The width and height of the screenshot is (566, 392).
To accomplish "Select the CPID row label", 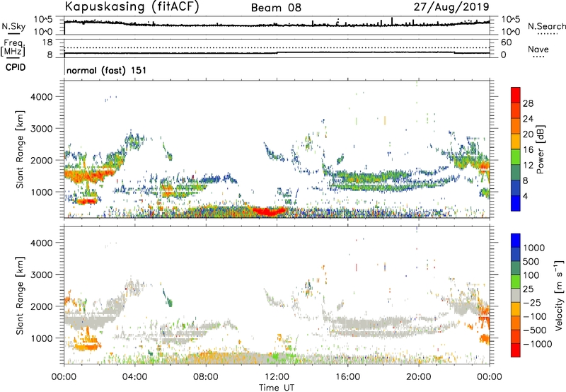I will [x=16, y=67].
